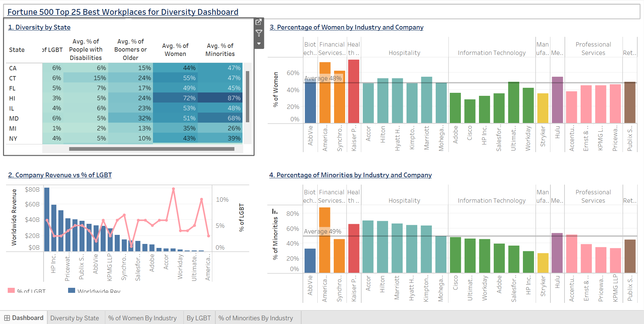This screenshot has width=644, height=324.
Task: Click the % of LGBT right axis title
Action: point(241,217)
